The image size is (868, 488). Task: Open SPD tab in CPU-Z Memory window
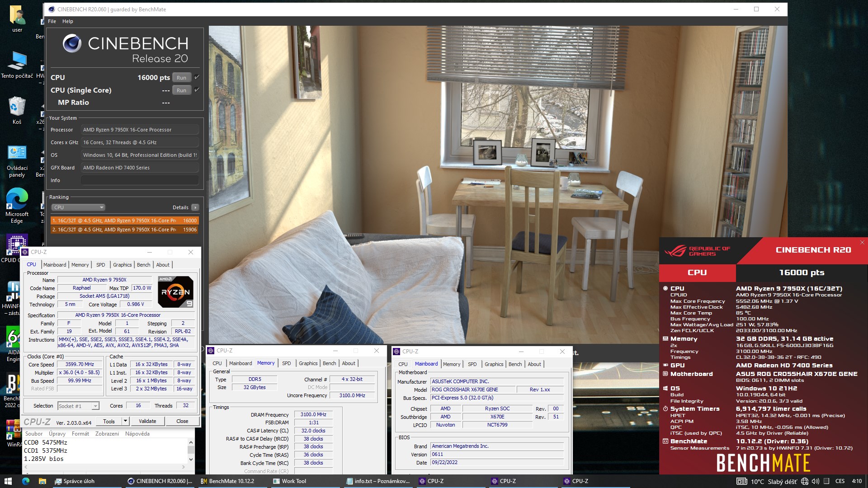click(286, 363)
